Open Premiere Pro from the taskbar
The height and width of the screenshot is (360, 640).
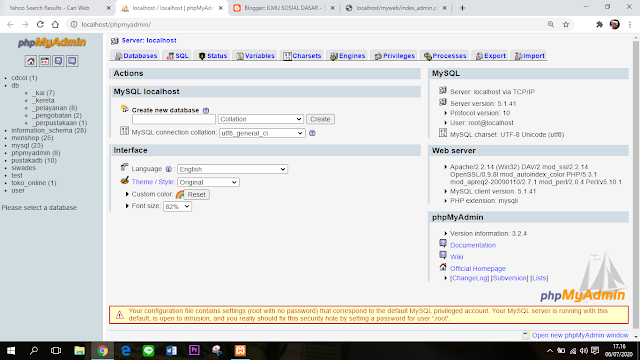[x=194, y=351]
